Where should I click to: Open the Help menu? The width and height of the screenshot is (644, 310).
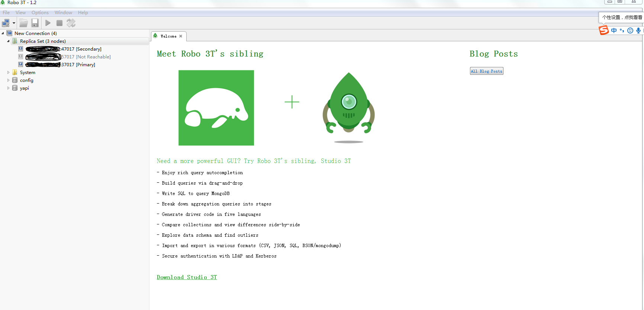point(83,13)
